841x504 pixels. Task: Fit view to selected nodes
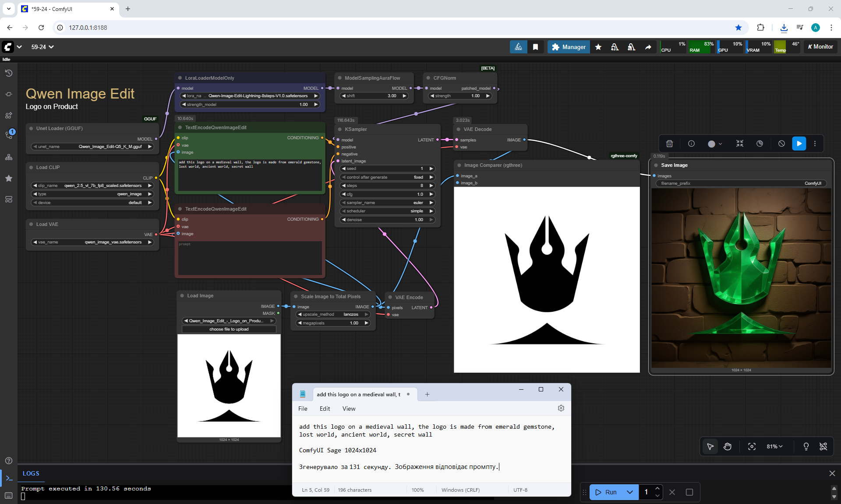coord(752,446)
